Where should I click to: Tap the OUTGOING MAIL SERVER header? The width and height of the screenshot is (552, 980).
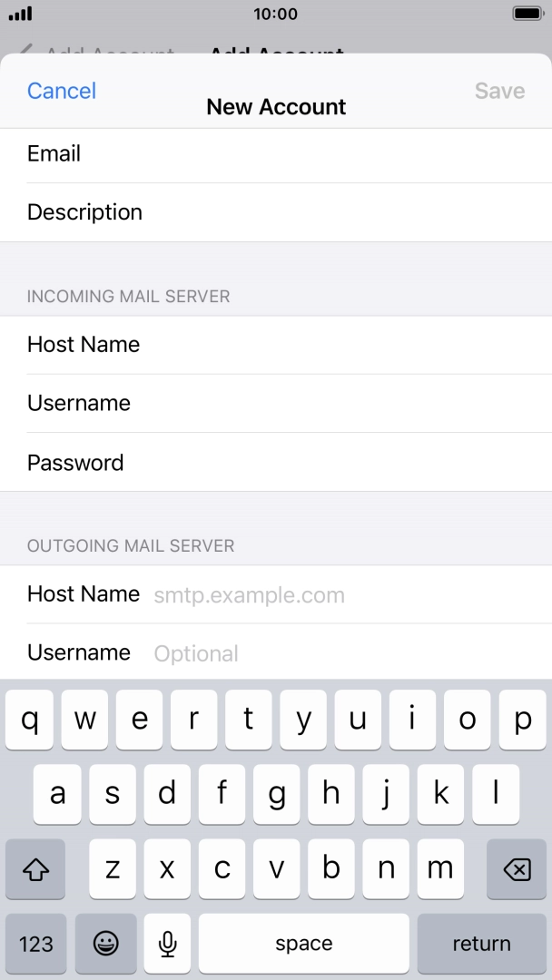131,545
